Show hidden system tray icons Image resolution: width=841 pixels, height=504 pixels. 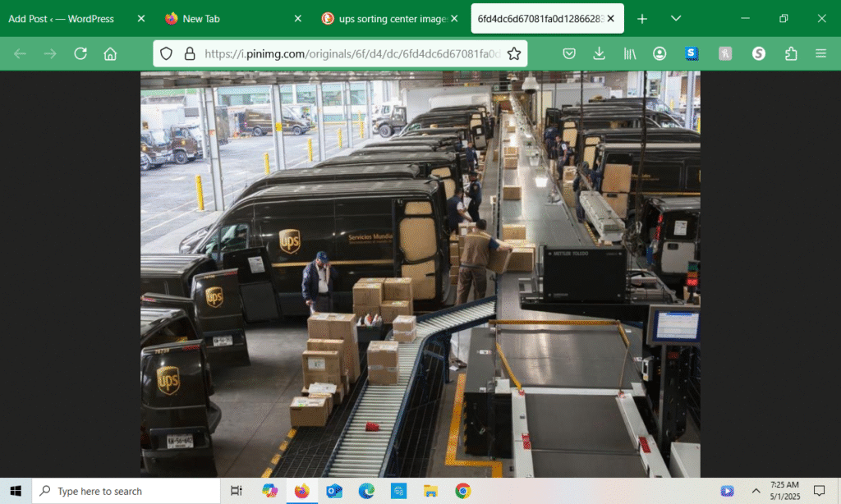pos(756,491)
